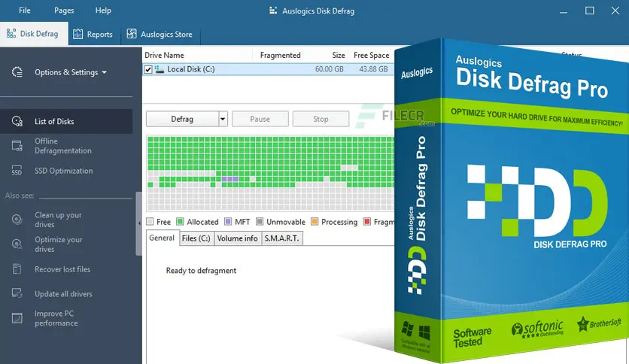Click the Update all drivers icon

tap(17, 293)
